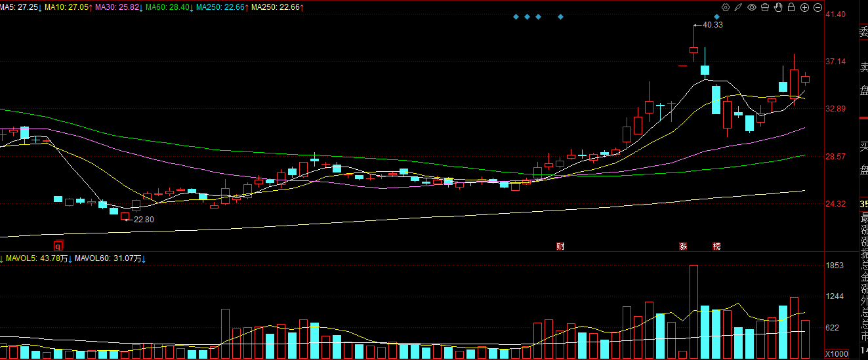Click the 28.57 price axis label
868x360 pixels.
pyautogui.click(x=835, y=156)
